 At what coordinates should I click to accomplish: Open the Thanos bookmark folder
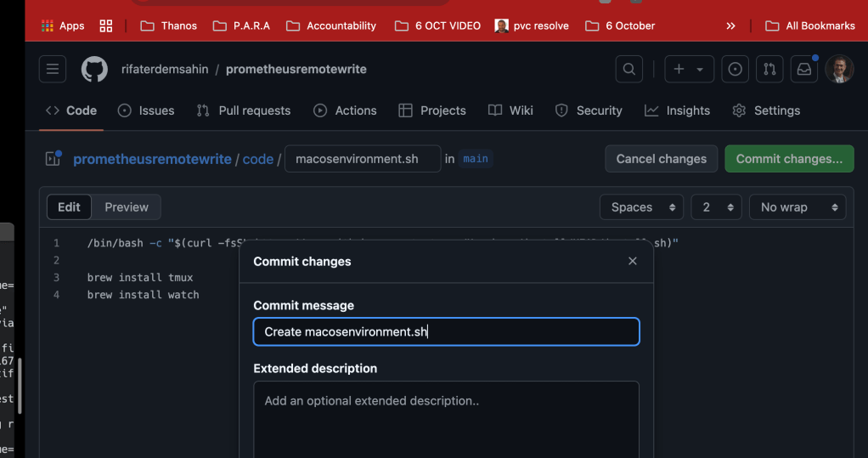pos(169,25)
